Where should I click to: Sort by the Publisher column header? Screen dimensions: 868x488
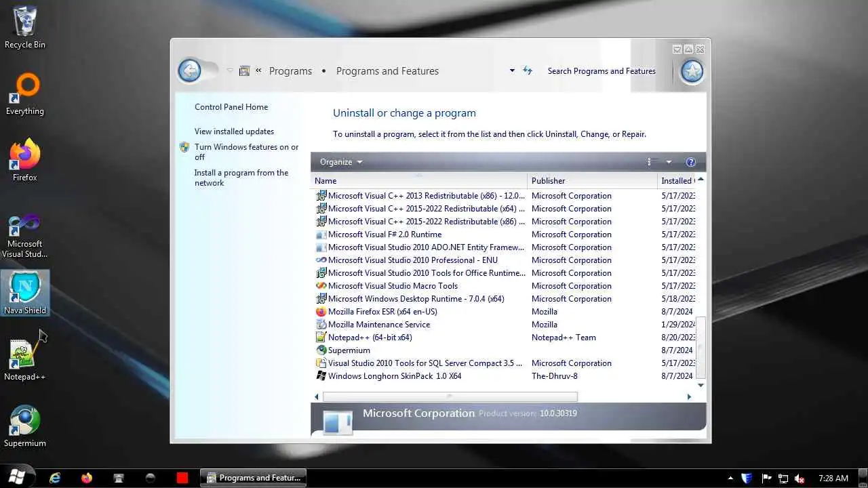592,181
